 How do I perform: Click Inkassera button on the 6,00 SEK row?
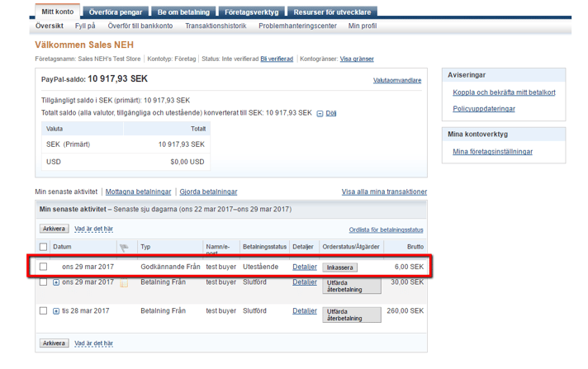(339, 267)
